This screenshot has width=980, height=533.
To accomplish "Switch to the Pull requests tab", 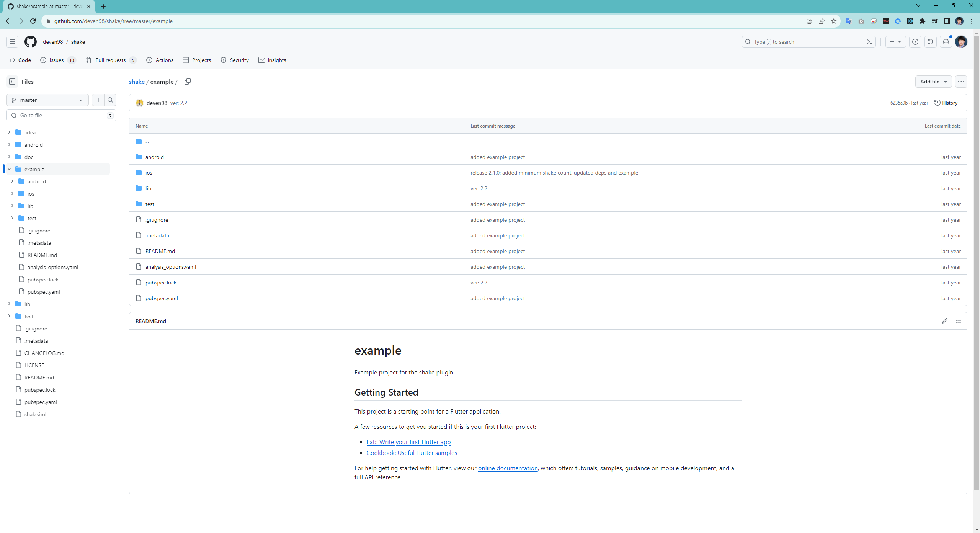I will coord(110,60).
